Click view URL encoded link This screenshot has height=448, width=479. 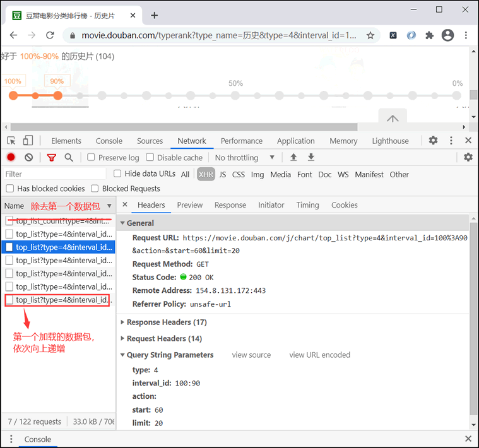(x=319, y=355)
